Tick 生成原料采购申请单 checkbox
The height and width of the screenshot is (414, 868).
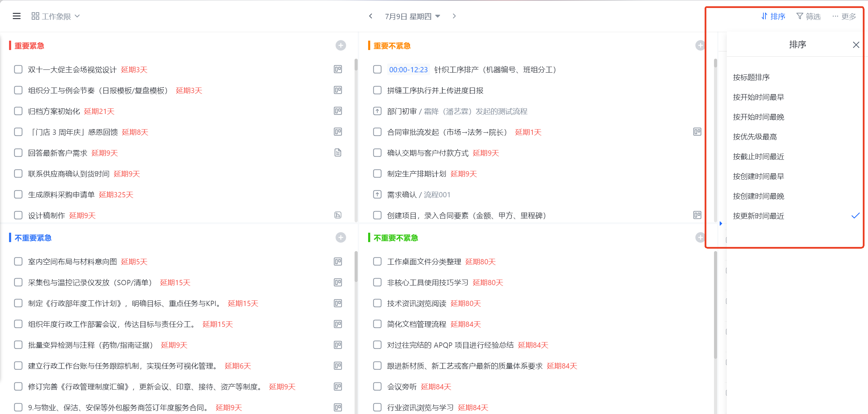click(18, 194)
